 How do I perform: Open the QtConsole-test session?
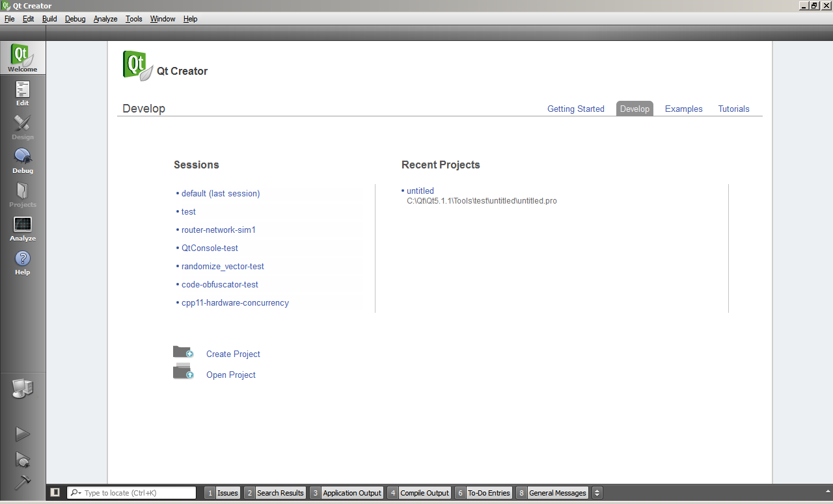210,248
